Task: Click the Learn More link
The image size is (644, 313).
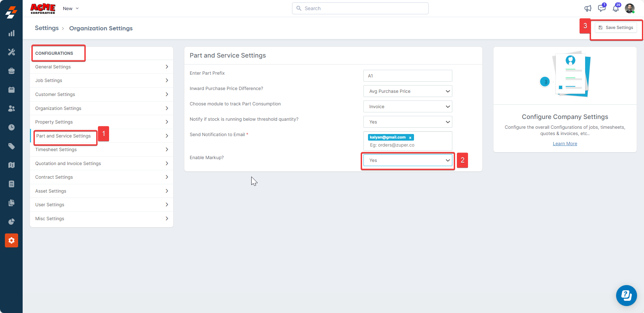Action: [x=565, y=144]
